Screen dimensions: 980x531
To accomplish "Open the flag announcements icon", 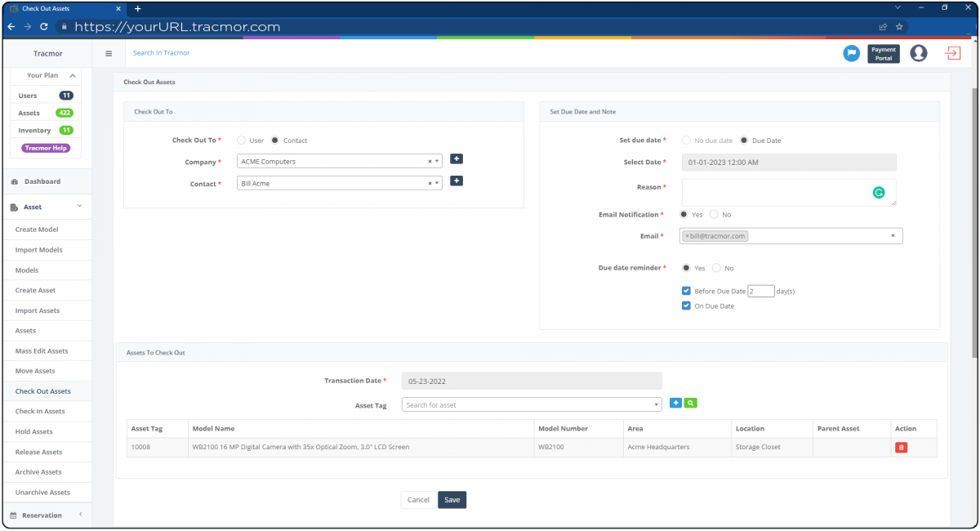I will click(x=851, y=53).
